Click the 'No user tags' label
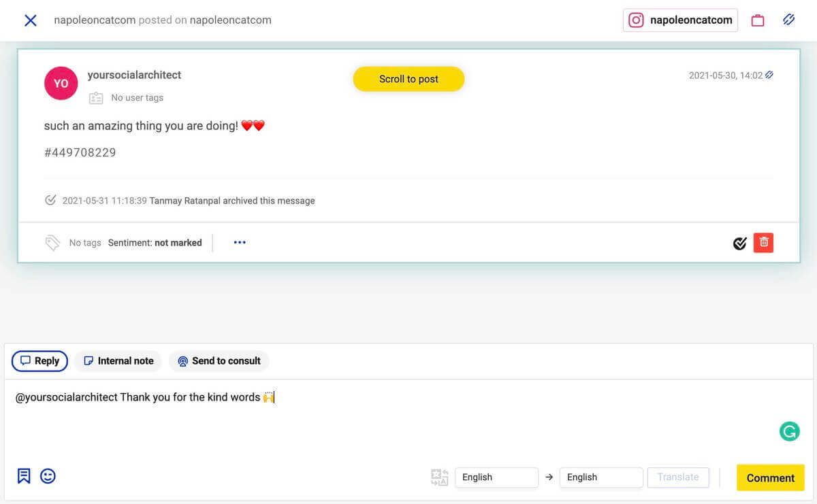Viewport: 817px width, 504px height. click(138, 98)
